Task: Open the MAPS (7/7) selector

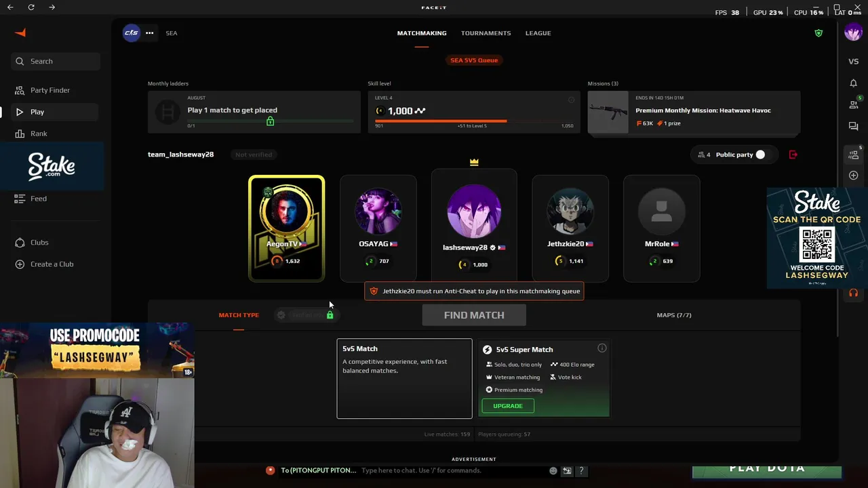Action: coord(674,315)
